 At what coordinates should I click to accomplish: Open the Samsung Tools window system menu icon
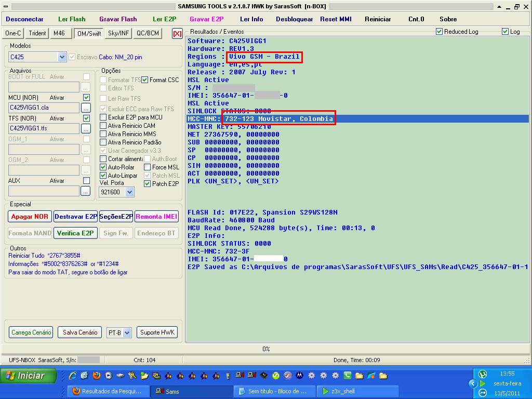coord(6,6)
